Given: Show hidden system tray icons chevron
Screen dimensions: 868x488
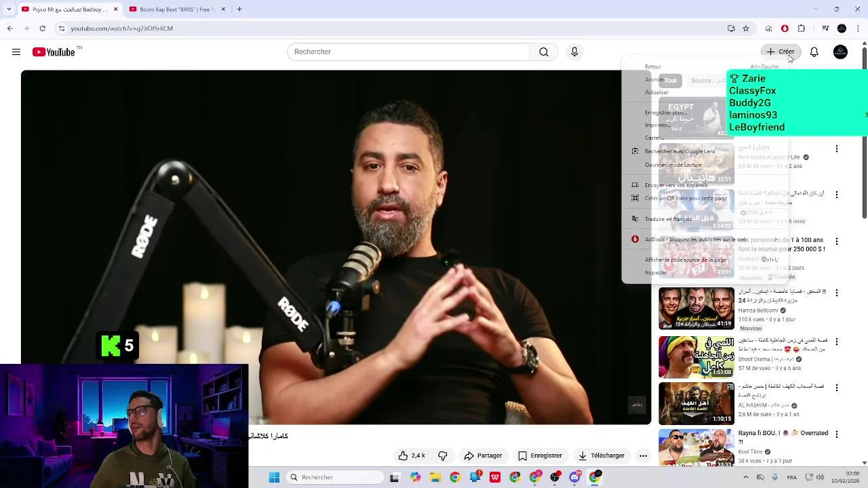Looking at the screenshot, I should click(746, 477).
